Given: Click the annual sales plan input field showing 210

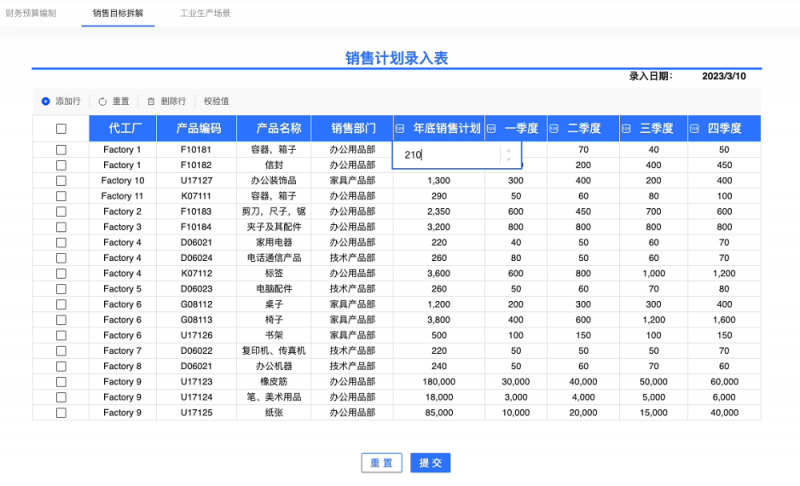Looking at the screenshot, I should [x=445, y=155].
